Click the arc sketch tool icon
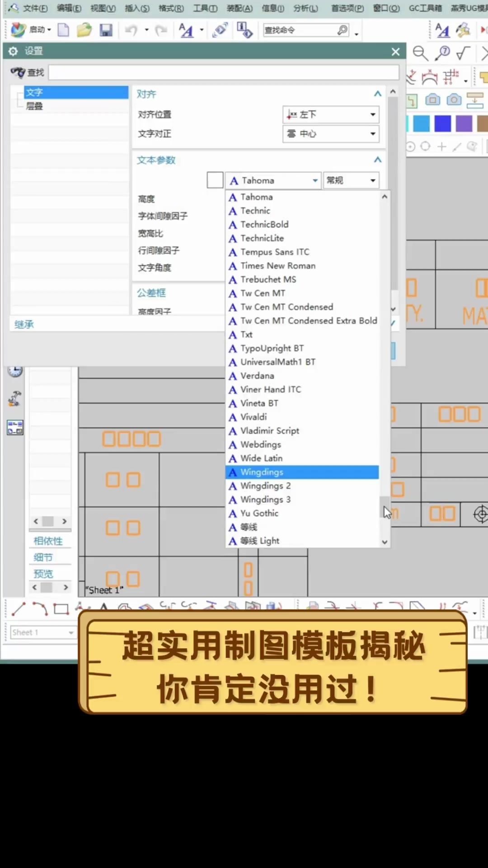488x868 pixels. (x=40, y=609)
